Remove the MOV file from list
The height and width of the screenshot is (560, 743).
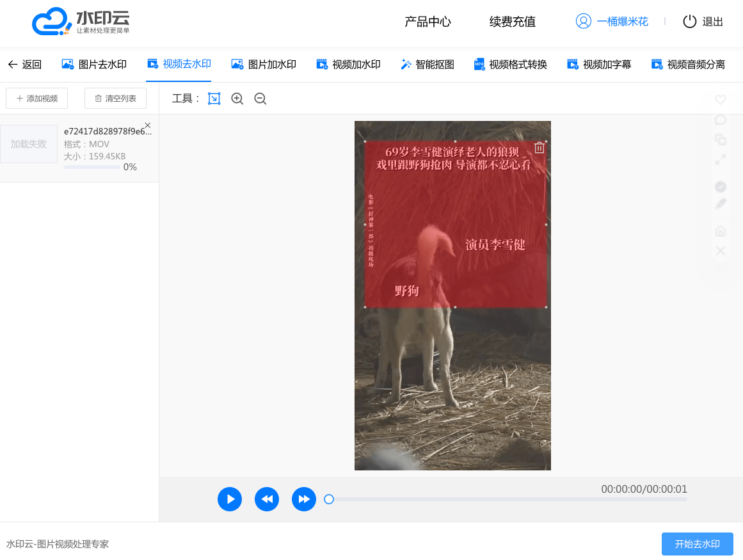click(x=148, y=125)
